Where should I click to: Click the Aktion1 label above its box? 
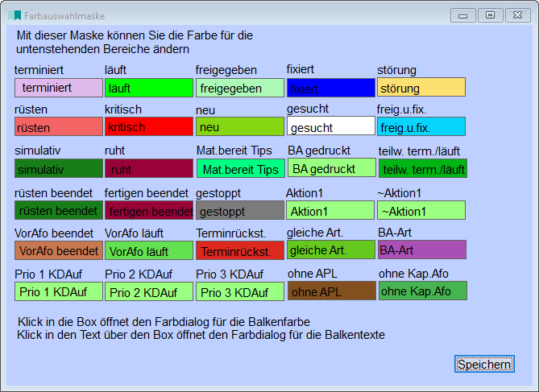point(305,193)
